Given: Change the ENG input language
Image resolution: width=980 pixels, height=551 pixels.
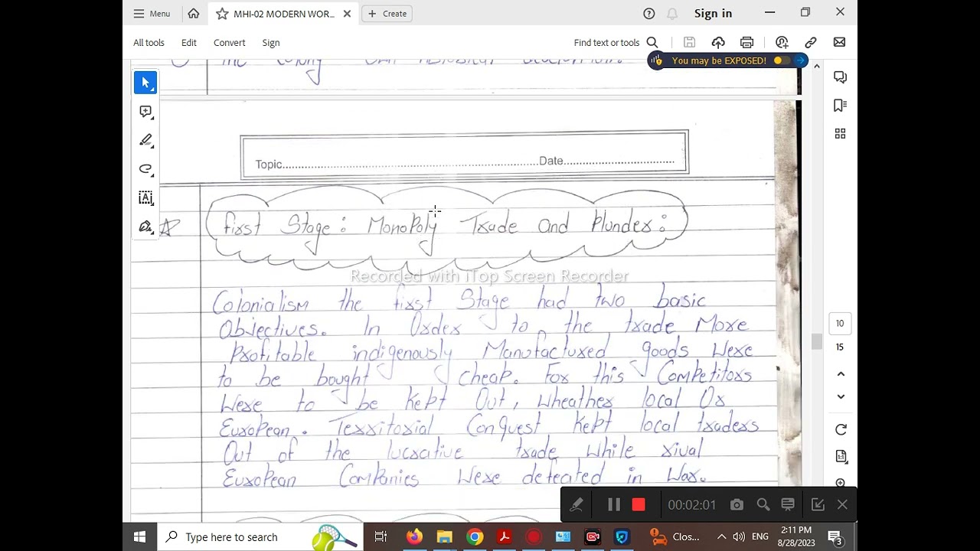Looking at the screenshot, I should point(760,537).
